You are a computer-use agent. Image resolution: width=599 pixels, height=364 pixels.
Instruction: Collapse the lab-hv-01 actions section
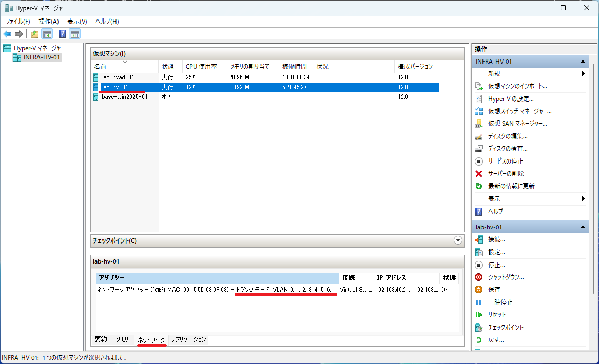click(583, 227)
